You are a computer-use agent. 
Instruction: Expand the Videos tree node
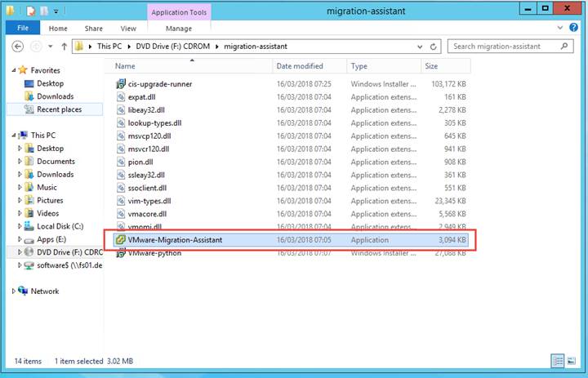(x=20, y=213)
